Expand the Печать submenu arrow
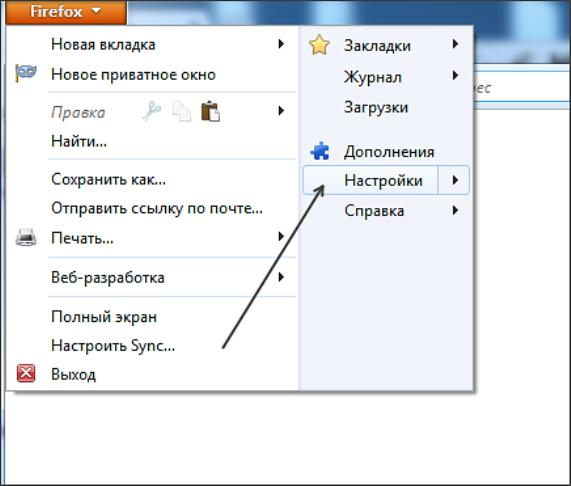The height and width of the screenshot is (486, 571). click(281, 237)
